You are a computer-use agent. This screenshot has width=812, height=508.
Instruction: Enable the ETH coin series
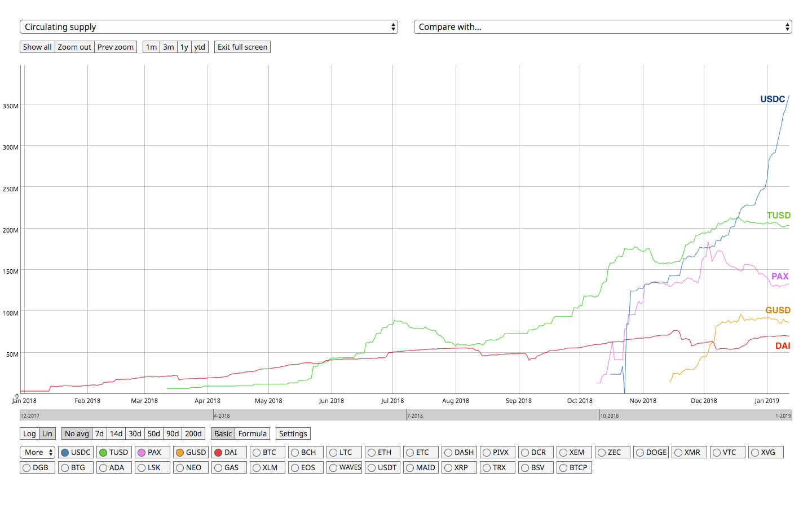382,453
